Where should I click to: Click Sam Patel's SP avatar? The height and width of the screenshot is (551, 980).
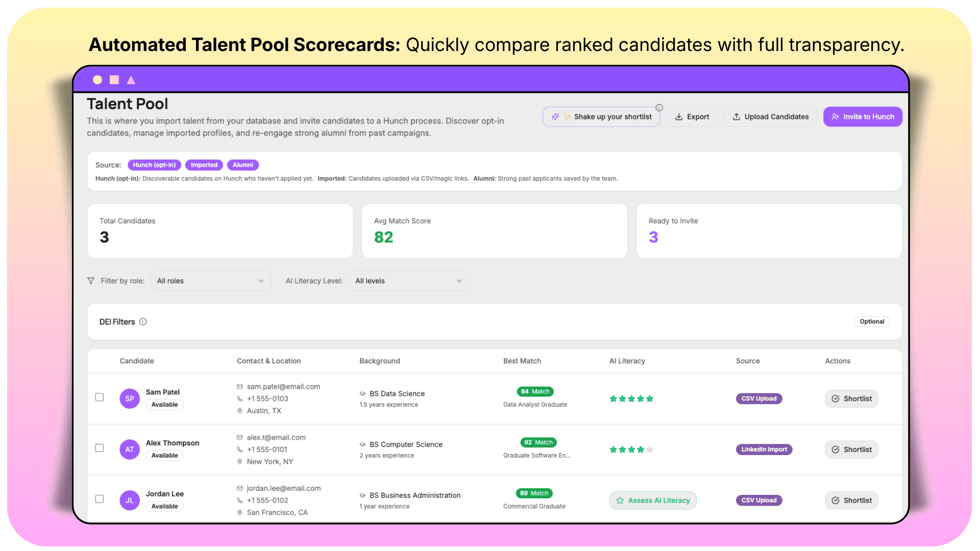[130, 398]
